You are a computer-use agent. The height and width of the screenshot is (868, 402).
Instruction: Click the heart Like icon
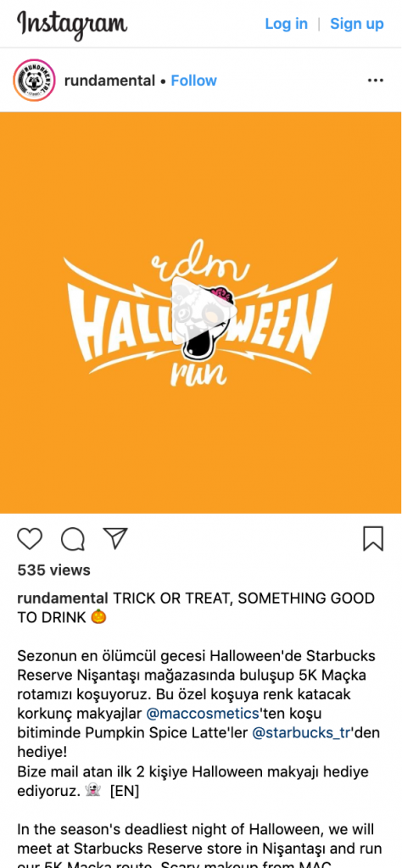point(30,538)
